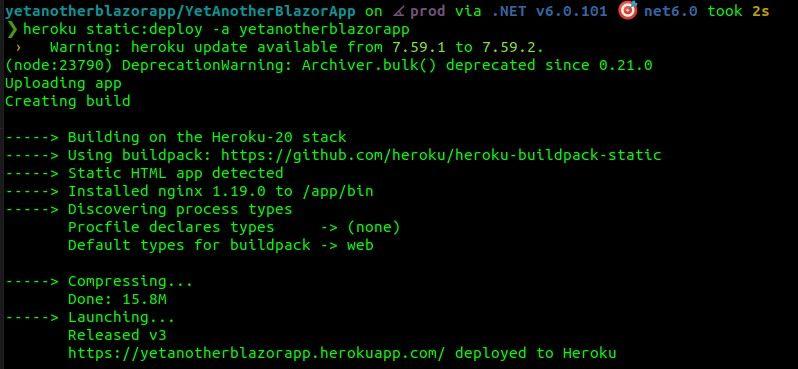Image resolution: width=798 pixels, height=369 pixels.
Task: Click the target icon before net6.0
Action: coord(628,11)
